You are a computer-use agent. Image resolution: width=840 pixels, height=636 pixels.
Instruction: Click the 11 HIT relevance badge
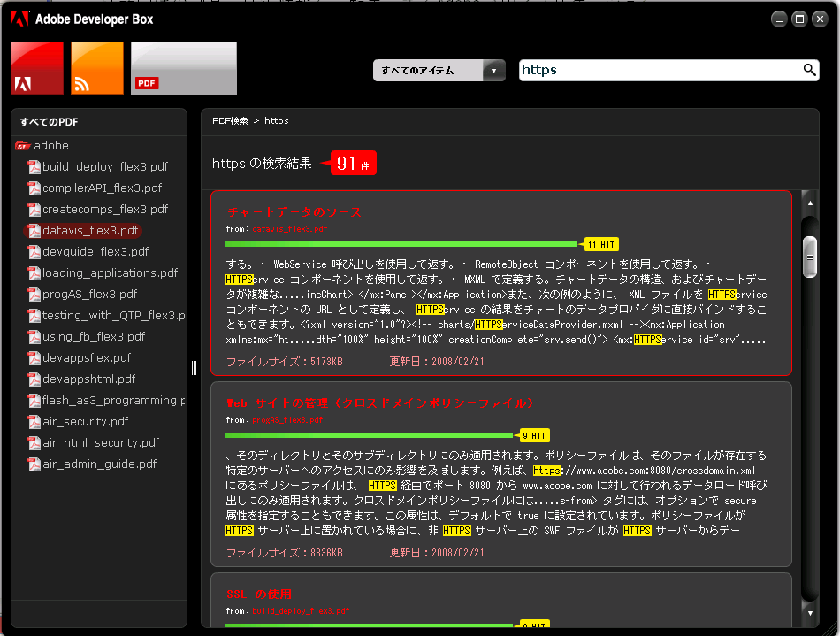[600, 244]
